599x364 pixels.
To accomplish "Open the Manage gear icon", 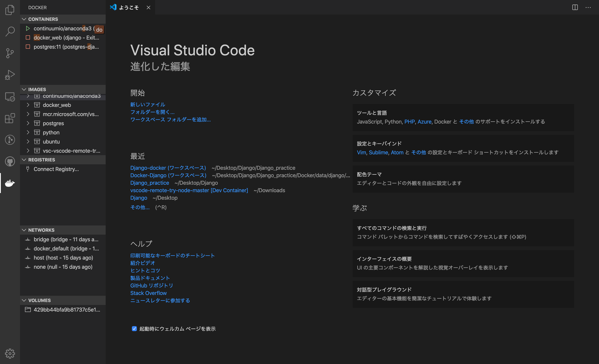I will (10, 353).
